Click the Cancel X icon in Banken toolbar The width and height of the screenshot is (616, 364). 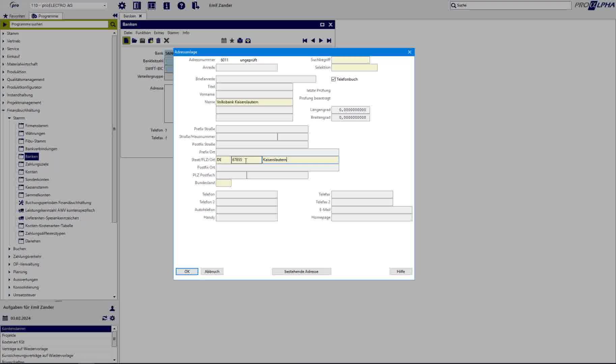coord(166,40)
